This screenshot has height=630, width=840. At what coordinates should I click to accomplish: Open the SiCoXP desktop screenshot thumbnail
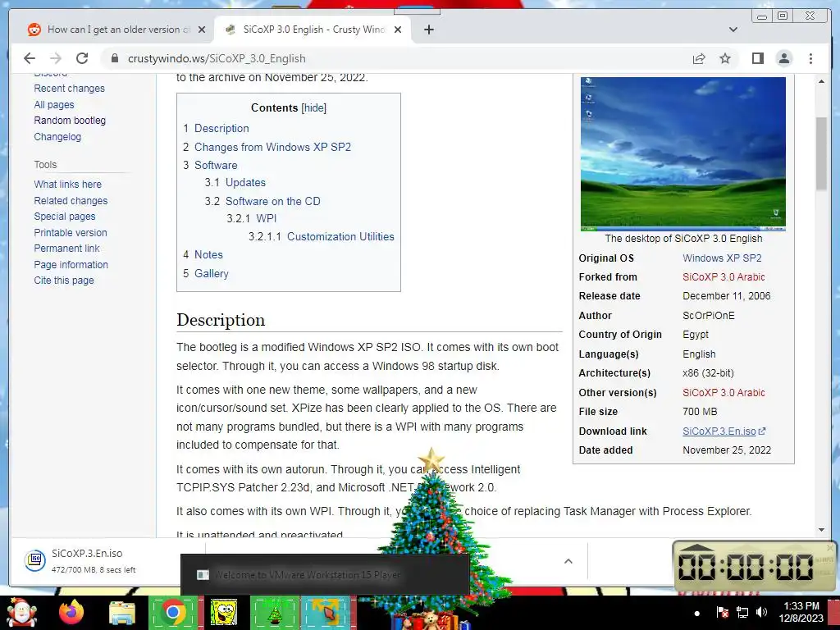[683, 153]
